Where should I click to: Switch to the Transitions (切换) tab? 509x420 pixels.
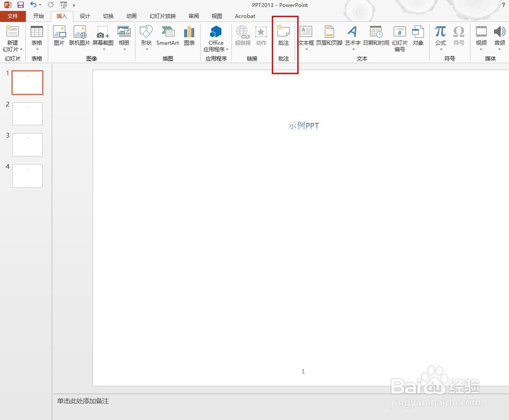(x=108, y=16)
